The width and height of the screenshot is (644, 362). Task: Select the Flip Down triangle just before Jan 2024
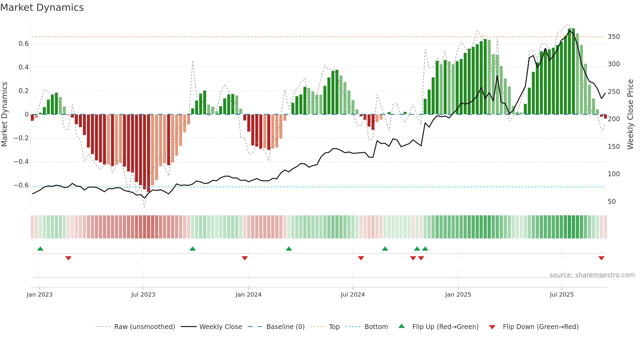(245, 258)
